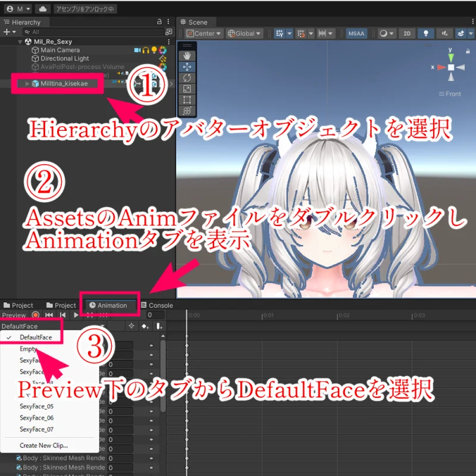Click the timeline playhead handle
Screen dimensions: 476x476
coord(186,315)
